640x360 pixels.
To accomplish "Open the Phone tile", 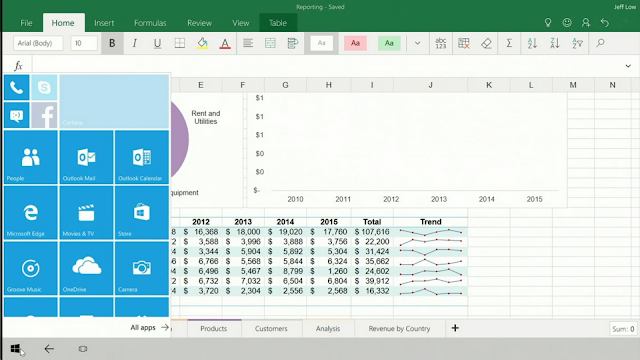I will 17,87.
